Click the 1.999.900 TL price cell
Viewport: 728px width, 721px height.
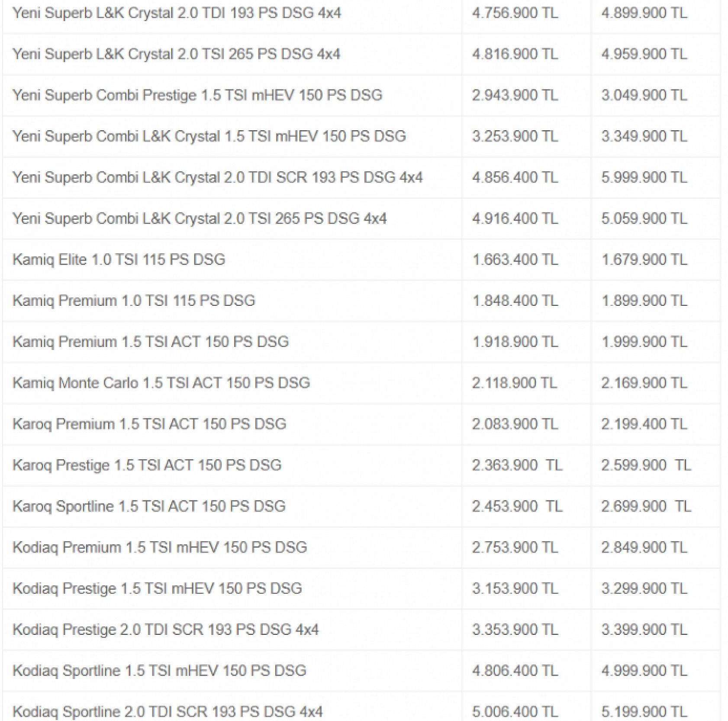coord(644,342)
